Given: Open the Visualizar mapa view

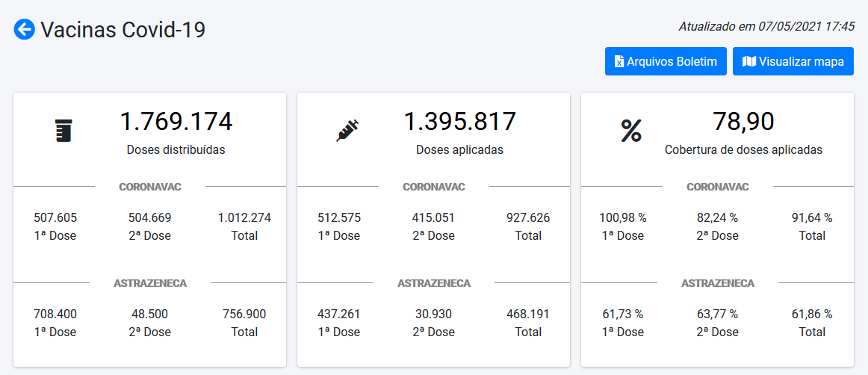Looking at the screenshot, I should click(793, 61).
